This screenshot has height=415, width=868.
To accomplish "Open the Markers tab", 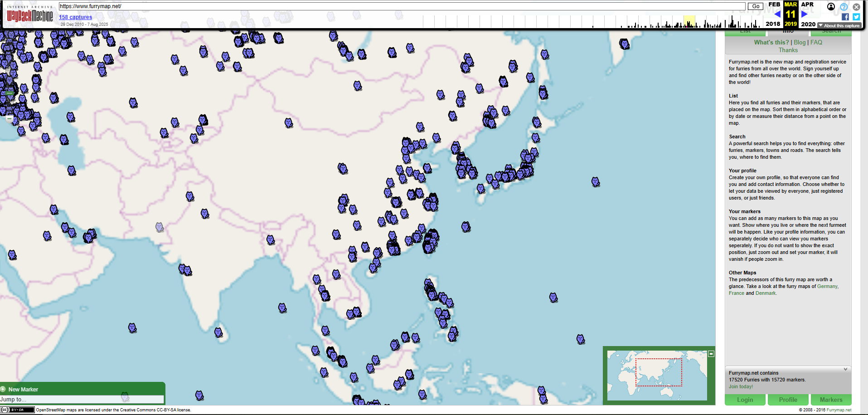I will (831, 400).
